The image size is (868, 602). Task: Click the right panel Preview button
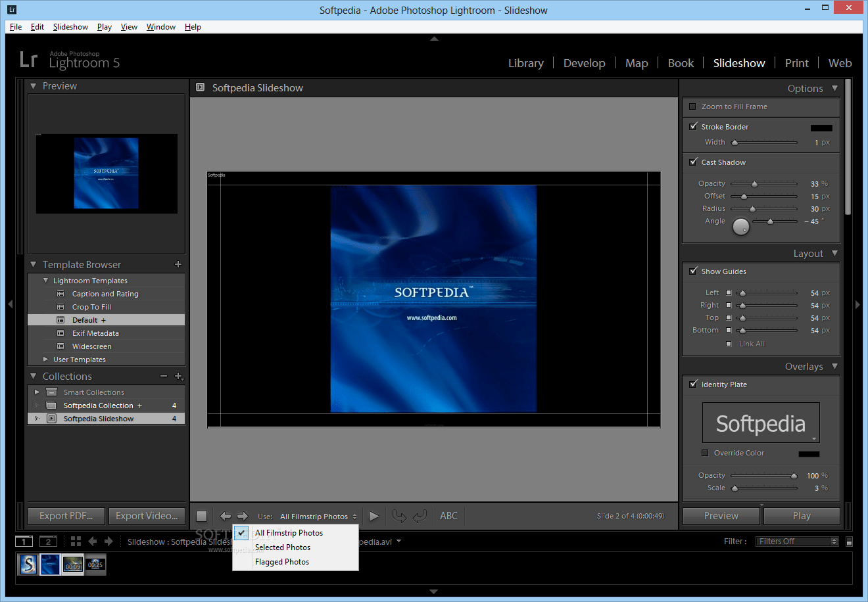tap(721, 516)
